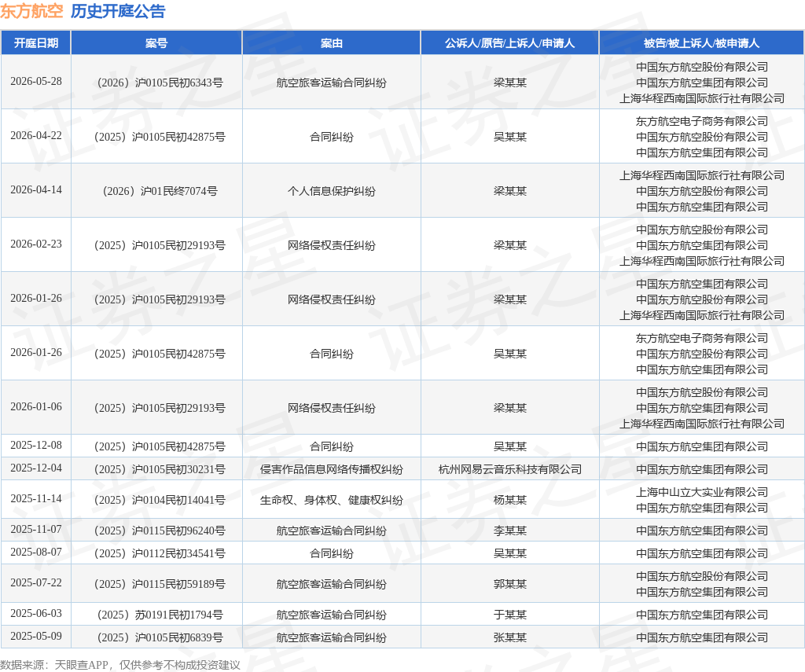Viewport: 805px width, 672px height.
Task: Select date cell 2025-08-07
Action: pyautogui.click(x=36, y=552)
